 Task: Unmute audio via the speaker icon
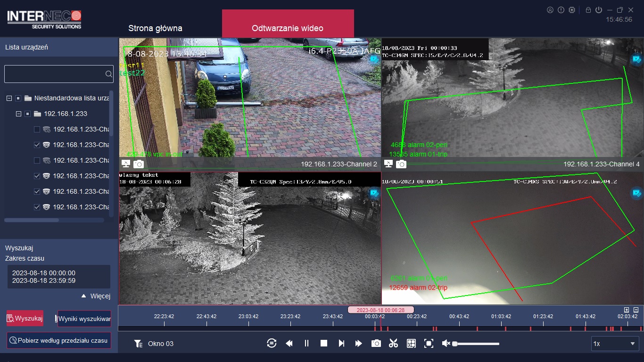point(446,344)
